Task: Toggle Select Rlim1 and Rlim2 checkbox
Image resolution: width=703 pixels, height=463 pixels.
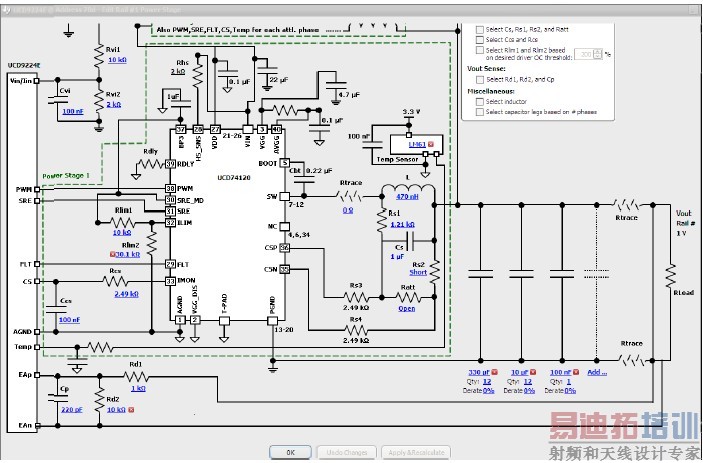Action: point(480,50)
